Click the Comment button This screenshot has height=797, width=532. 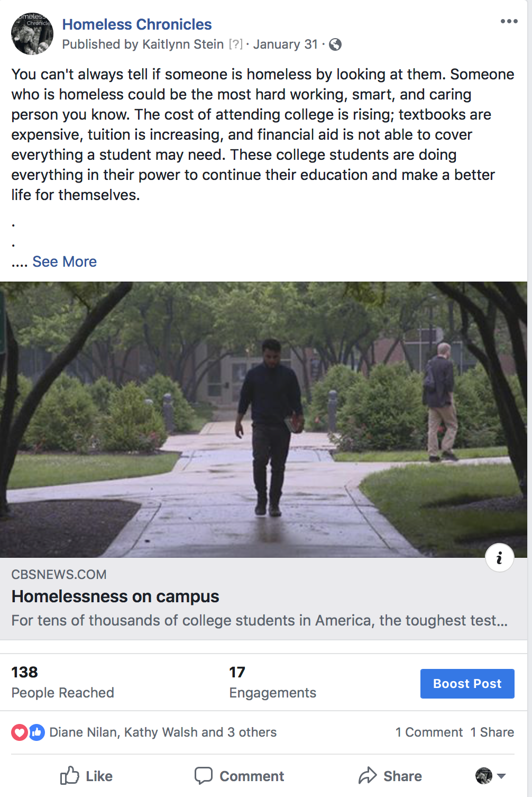240,776
